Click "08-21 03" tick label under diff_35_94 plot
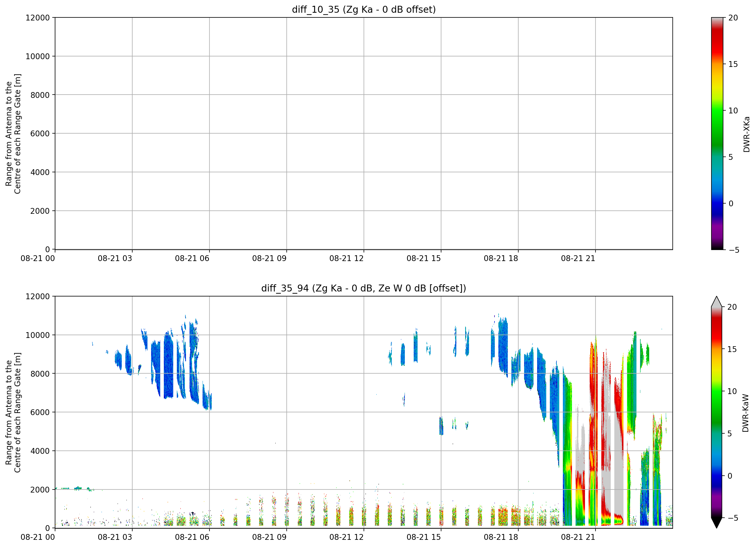The height and width of the screenshot is (547, 756). click(x=115, y=537)
